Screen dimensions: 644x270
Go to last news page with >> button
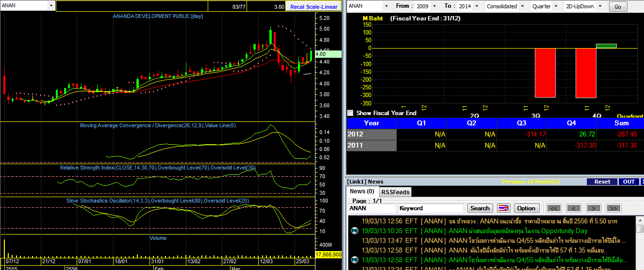(x=613, y=208)
